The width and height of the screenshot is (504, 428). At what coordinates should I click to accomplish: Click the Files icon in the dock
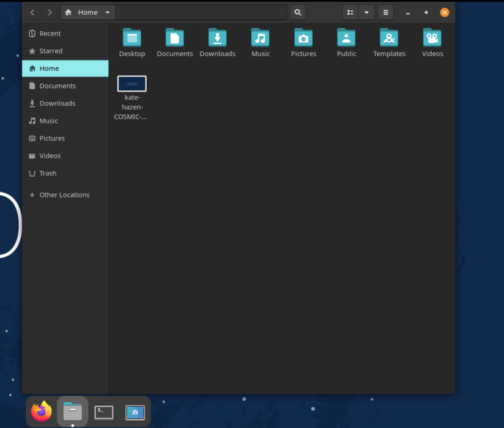tap(73, 411)
